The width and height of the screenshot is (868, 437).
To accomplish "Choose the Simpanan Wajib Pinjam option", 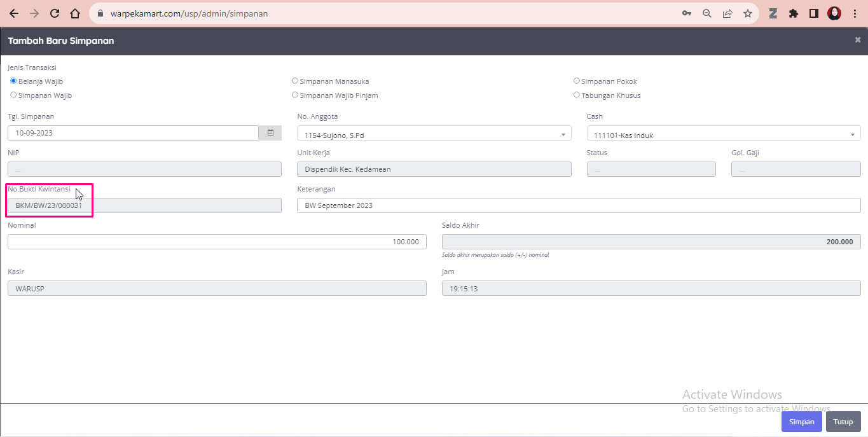I will pyautogui.click(x=294, y=95).
